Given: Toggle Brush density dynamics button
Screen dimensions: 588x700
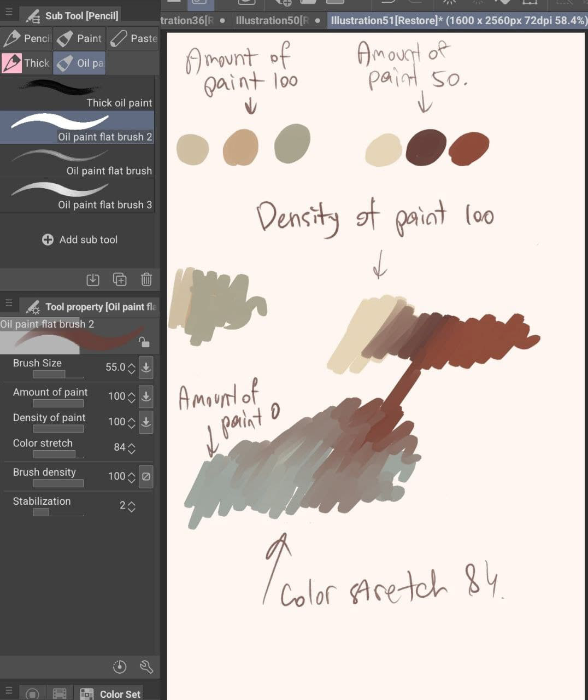Looking at the screenshot, I should click(x=146, y=476).
